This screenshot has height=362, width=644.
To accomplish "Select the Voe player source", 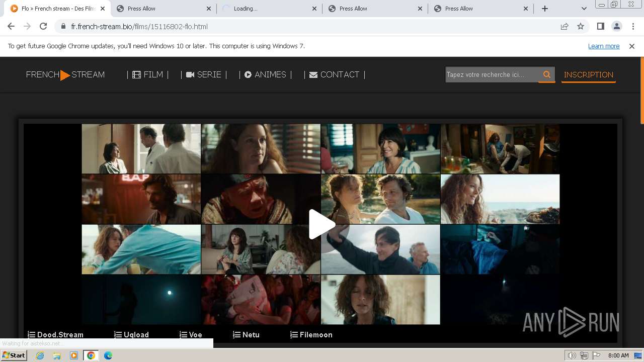I will (x=191, y=335).
